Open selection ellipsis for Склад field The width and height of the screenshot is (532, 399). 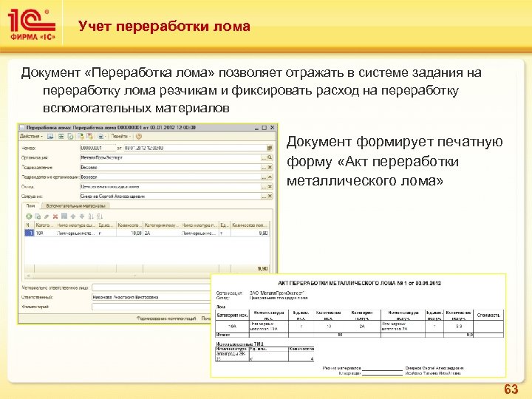click(x=264, y=187)
